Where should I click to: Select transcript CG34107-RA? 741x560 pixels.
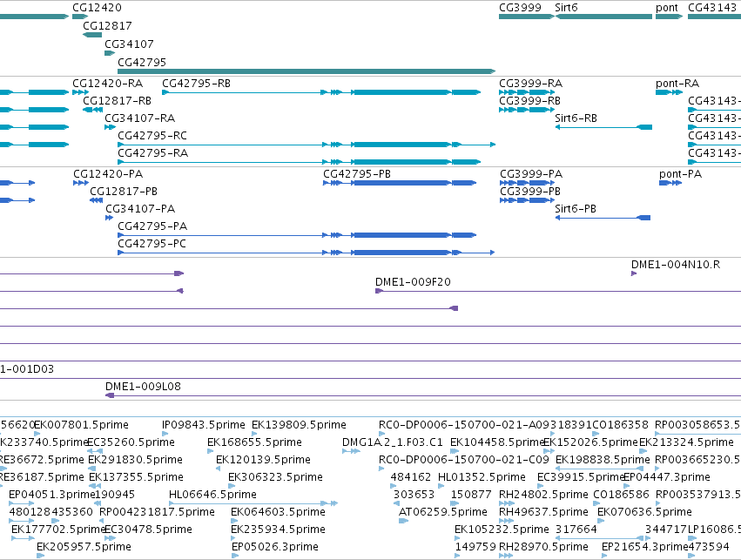pyautogui.click(x=140, y=118)
